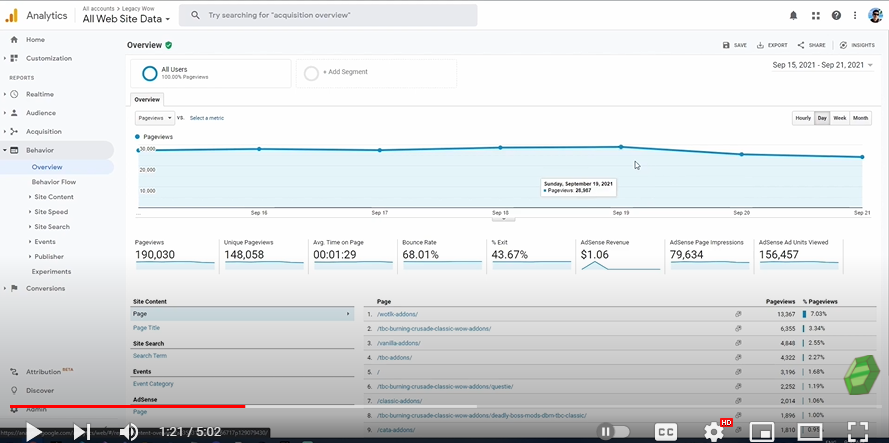Click the Realtime clock icon
Viewport: 889px width, 443px height.
tap(14, 94)
